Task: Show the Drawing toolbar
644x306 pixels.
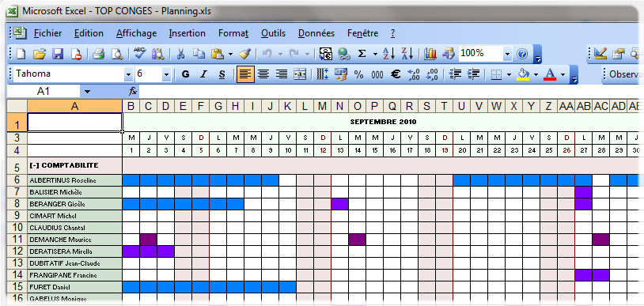Action: [x=449, y=54]
